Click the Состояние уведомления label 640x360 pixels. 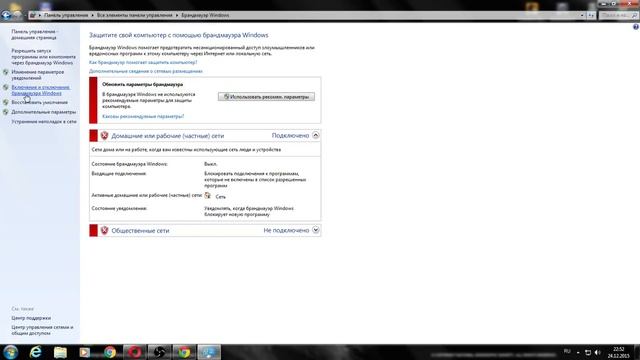click(119, 208)
